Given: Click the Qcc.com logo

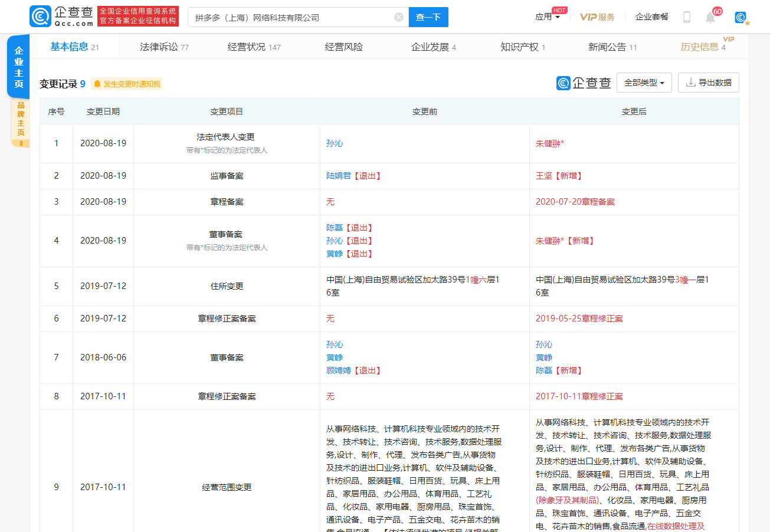Looking at the screenshot, I should click(61, 17).
